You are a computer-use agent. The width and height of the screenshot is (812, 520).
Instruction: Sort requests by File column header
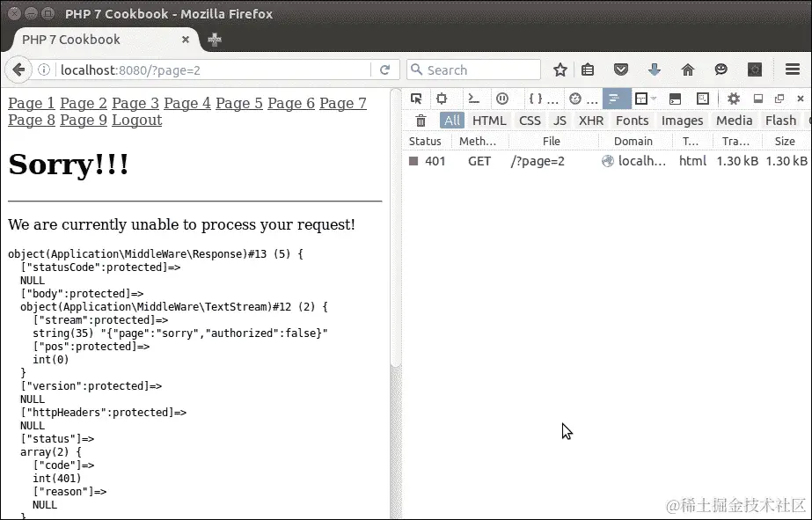(x=553, y=142)
